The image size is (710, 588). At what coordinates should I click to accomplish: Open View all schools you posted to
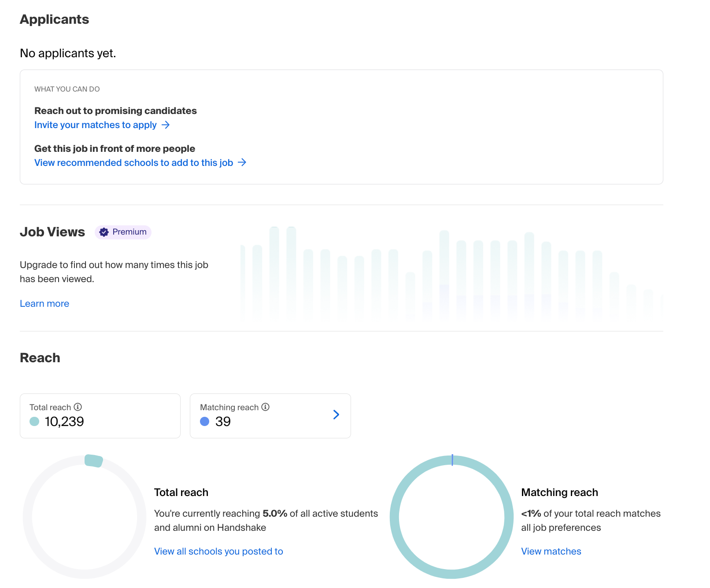point(218,551)
